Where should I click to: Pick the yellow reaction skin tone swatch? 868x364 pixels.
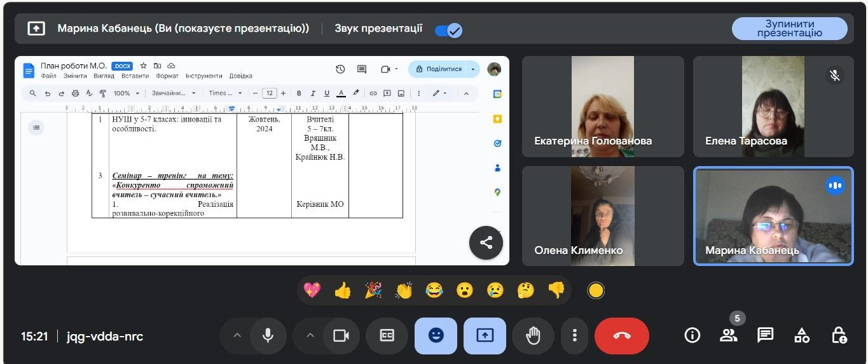pyautogui.click(x=595, y=291)
